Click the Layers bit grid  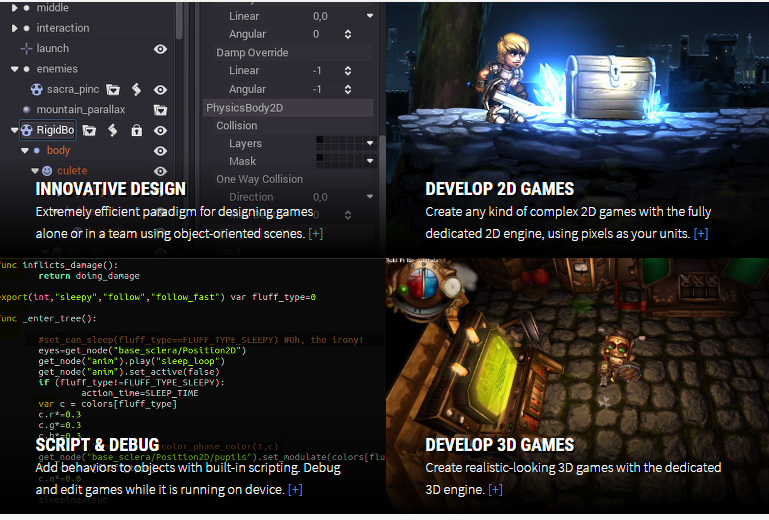[339, 143]
